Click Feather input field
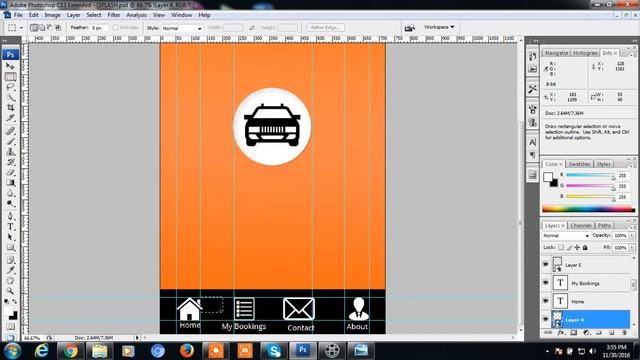 99,28
